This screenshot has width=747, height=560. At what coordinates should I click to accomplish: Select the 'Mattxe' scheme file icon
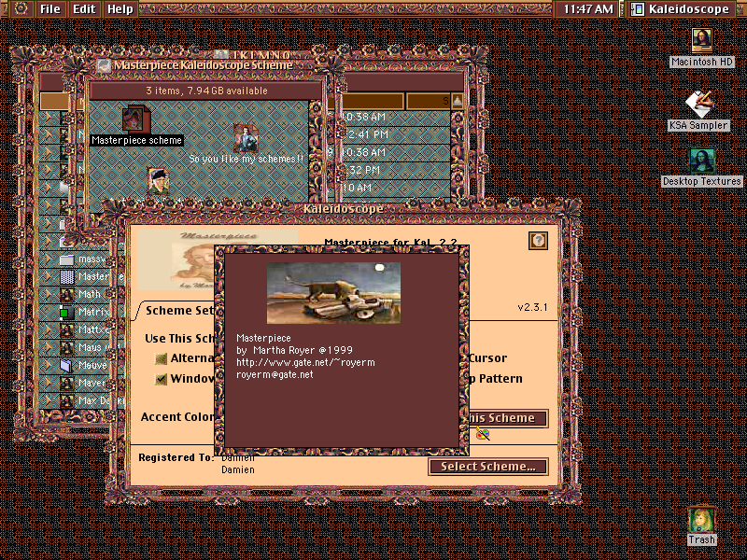pos(66,330)
